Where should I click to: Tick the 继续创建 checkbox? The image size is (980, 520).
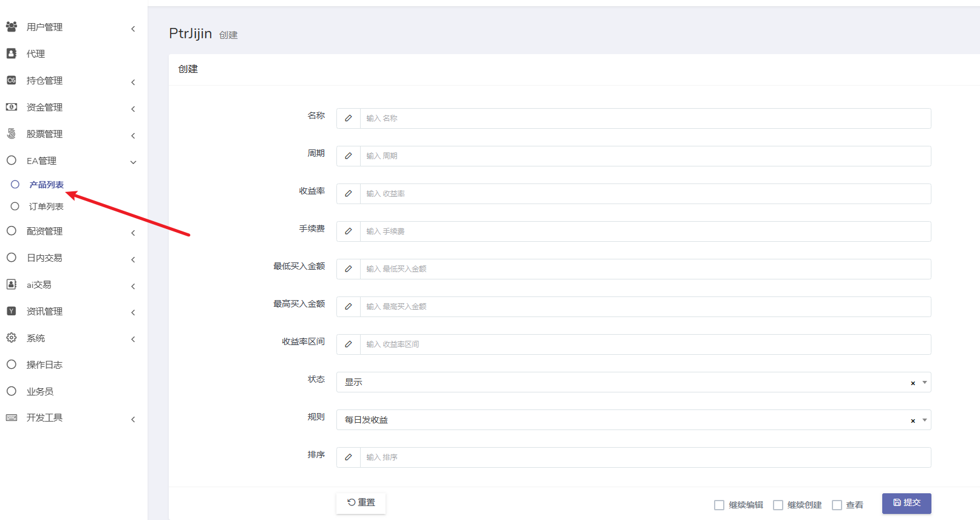coord(778,505)
